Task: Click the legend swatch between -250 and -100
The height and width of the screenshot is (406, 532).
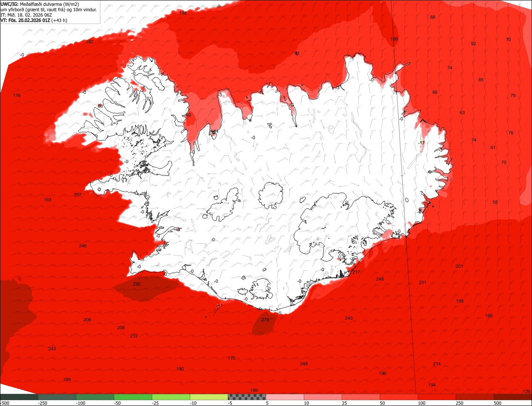Action: pos(57,397)
